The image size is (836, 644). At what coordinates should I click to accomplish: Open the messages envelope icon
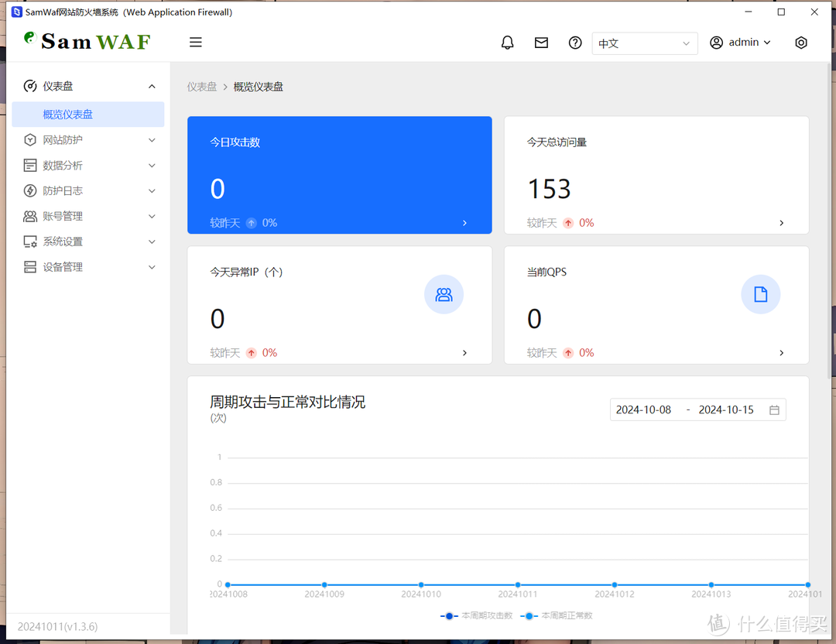(x=541, y=43)
